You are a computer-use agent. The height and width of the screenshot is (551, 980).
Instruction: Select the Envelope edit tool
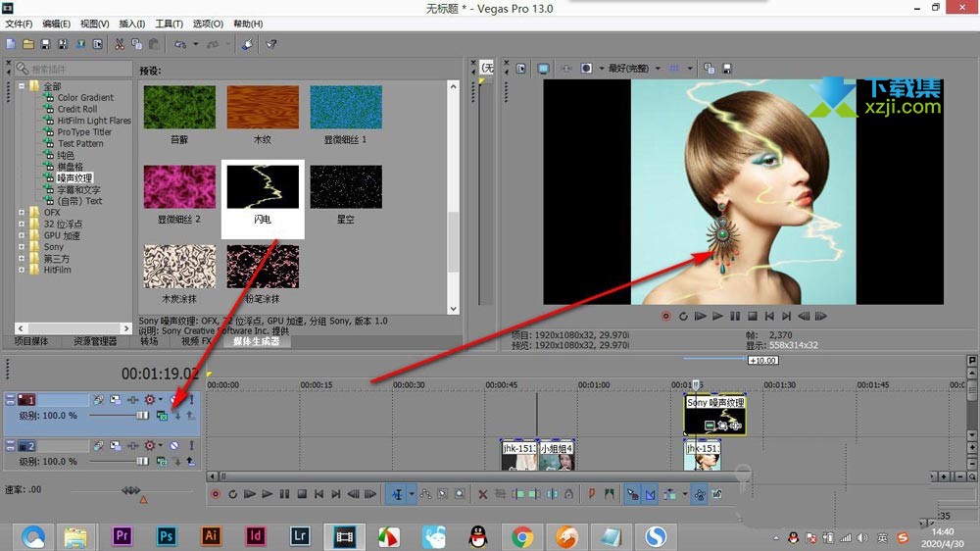425,494
